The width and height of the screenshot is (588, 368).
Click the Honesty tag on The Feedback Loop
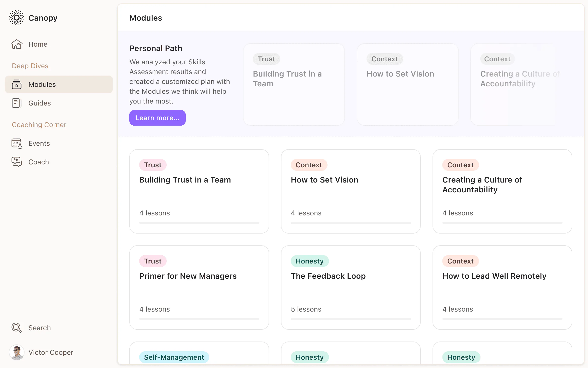[x=309, y=261]
